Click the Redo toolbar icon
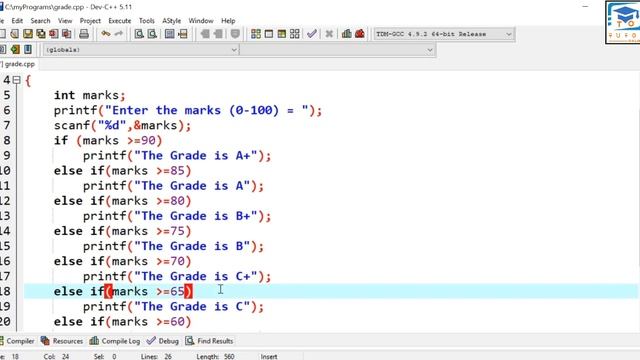The width and height of the screenshot is (640, 360). tap(119, 34)
